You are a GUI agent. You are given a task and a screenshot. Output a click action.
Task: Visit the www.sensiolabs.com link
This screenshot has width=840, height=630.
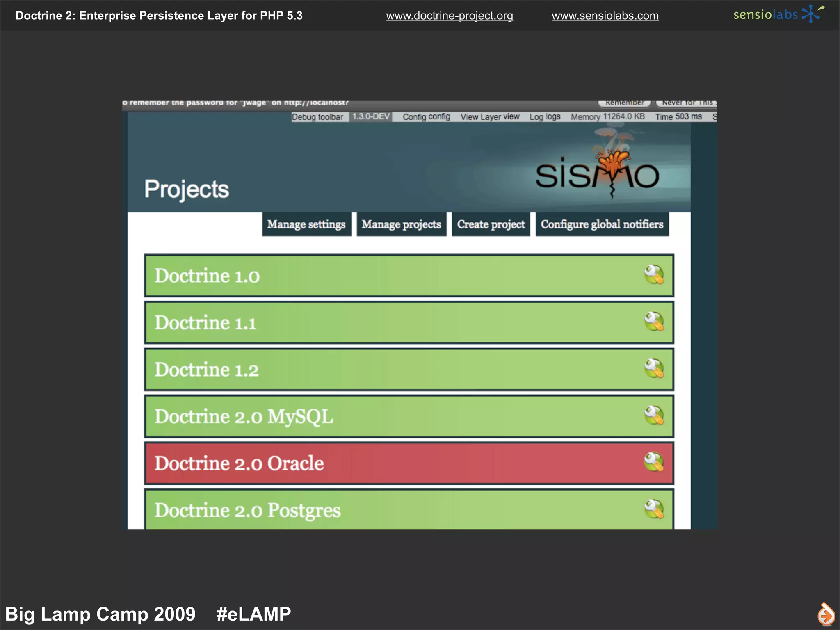[x=605, y=16]
